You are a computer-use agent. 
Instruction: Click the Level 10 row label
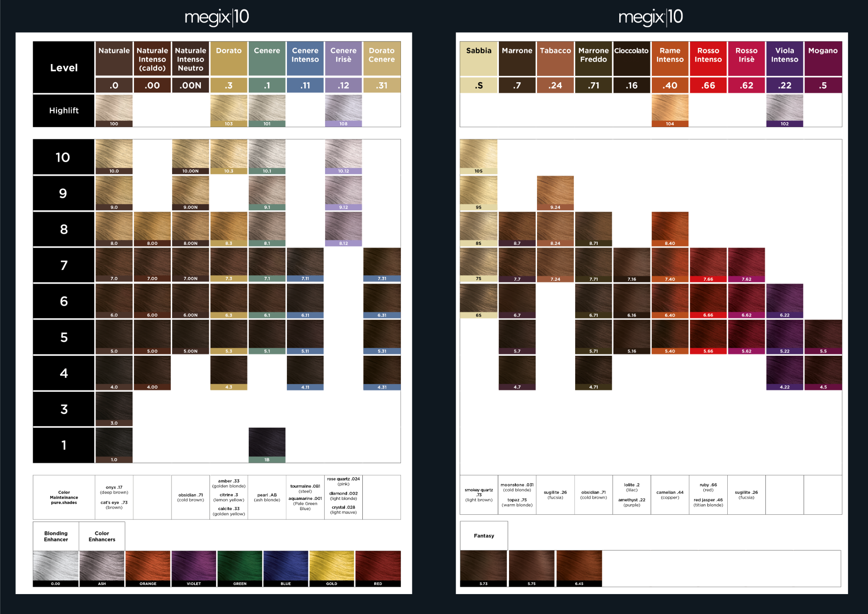click(x=64, y=157)
